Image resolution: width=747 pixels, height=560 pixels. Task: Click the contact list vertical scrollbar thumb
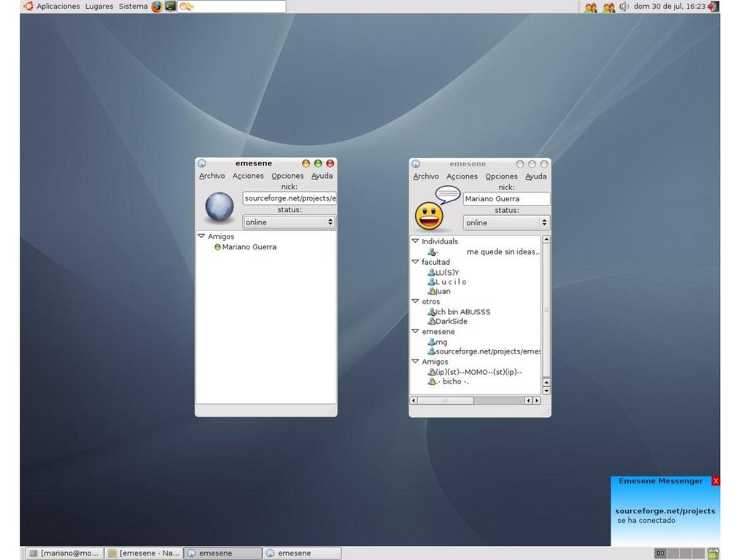pyautogui.click(x=546, y=309)
